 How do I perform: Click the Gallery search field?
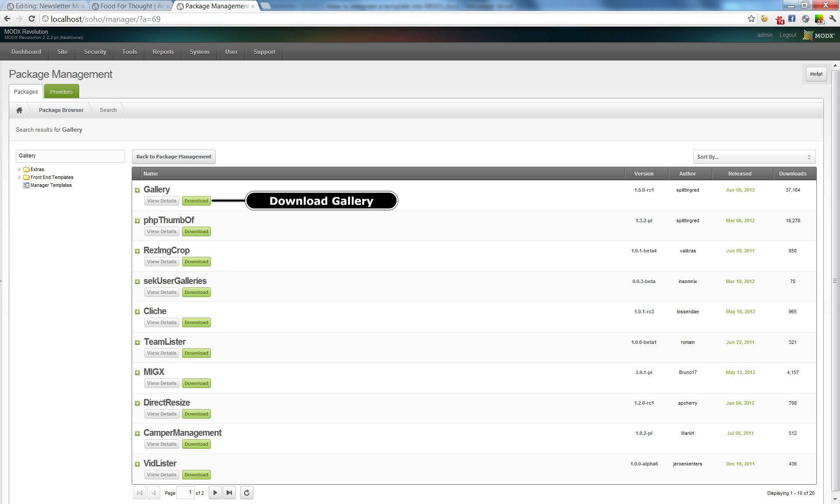(x=70, y=156)
